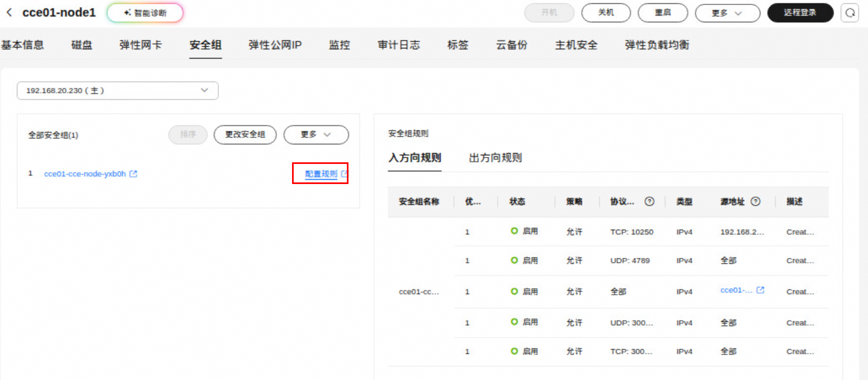Open the external link icon beside cce01-cce-node-yxb0h

coord(134,174)
